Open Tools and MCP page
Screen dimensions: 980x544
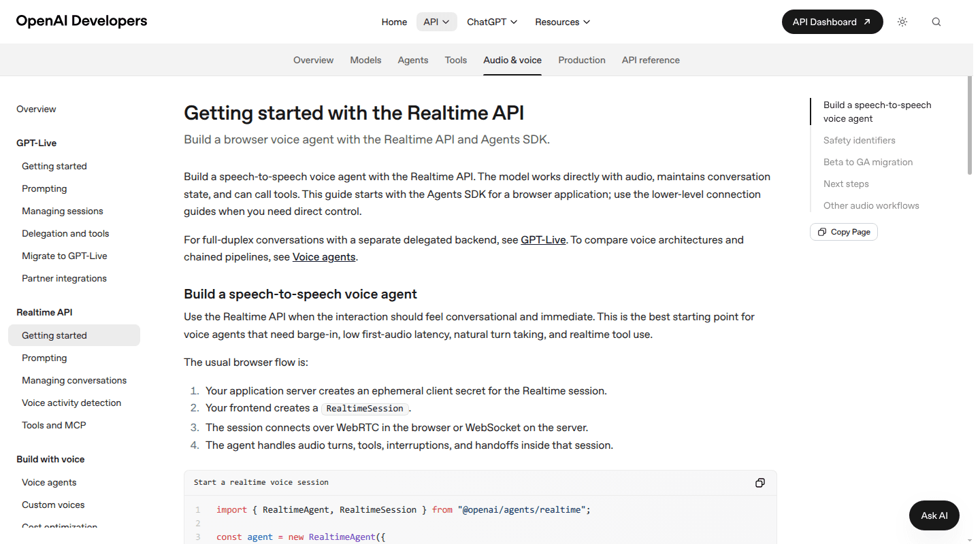(54, 425)
